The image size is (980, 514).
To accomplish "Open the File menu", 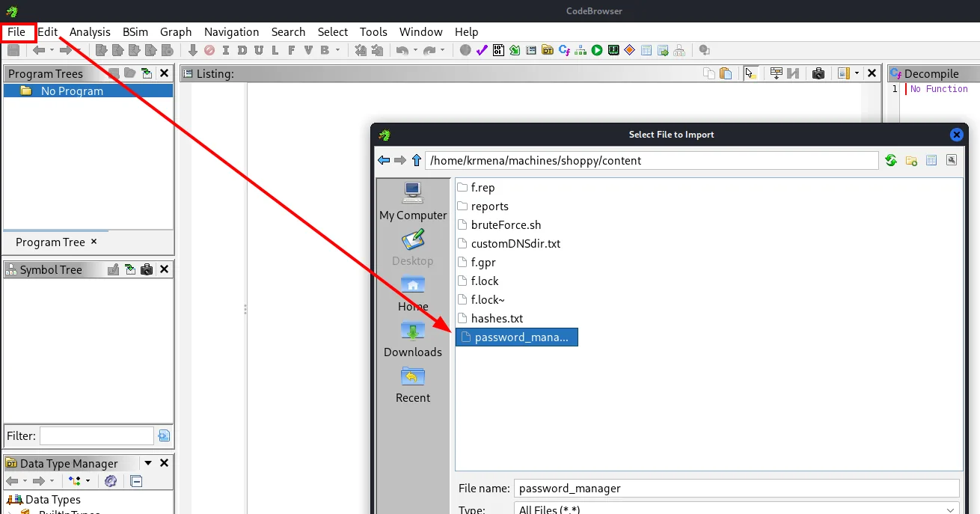I will pyautogui.click(x=16, y=31).
